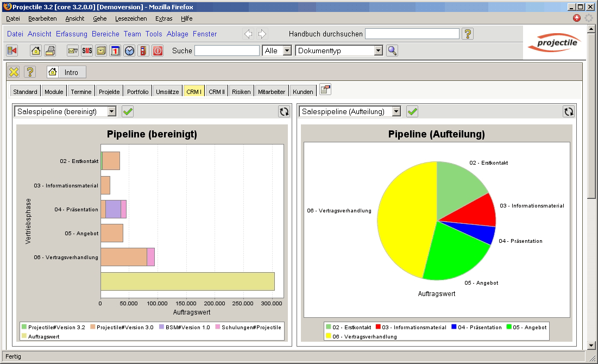This screenshot has height=364, width=598.
Task: Open the Erfassung menu
Action: [72, 34]
